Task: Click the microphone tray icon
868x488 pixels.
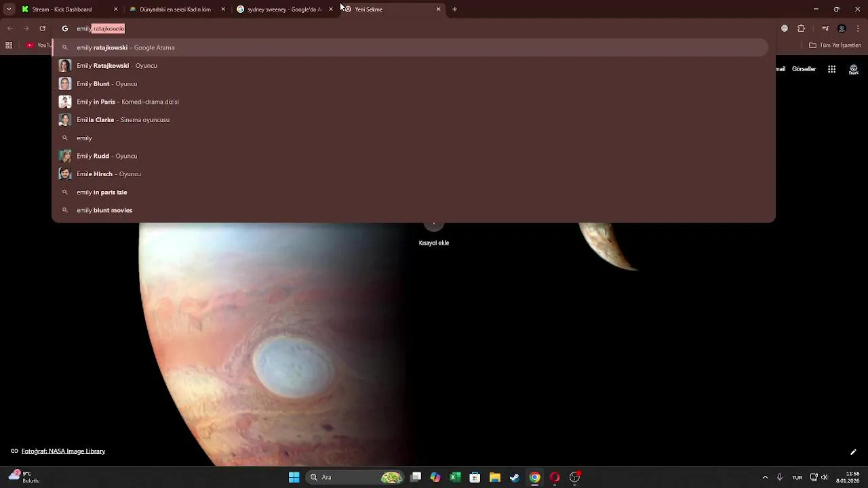Action: pos(780,477)
